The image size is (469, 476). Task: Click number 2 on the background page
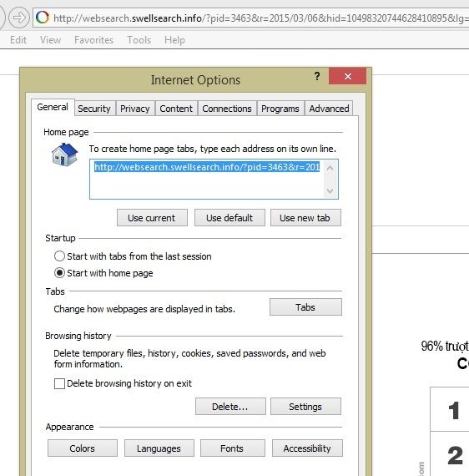455,455
